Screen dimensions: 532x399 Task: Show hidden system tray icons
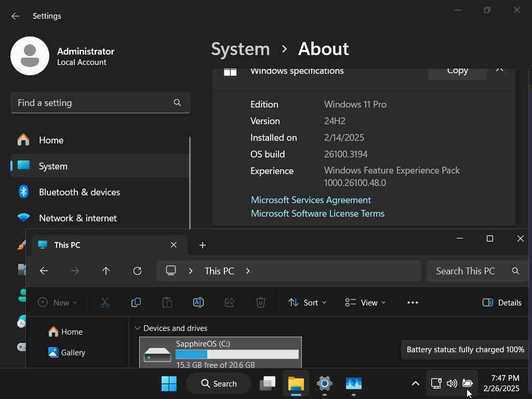[415, 384]
